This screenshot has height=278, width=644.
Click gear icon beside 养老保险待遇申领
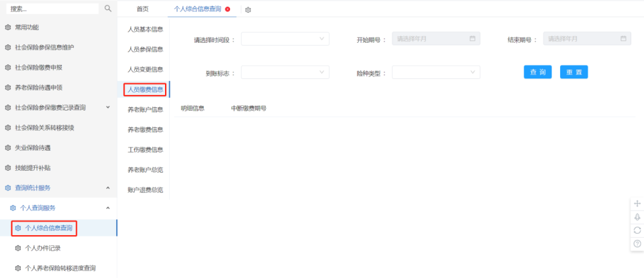tap(8, 88)
